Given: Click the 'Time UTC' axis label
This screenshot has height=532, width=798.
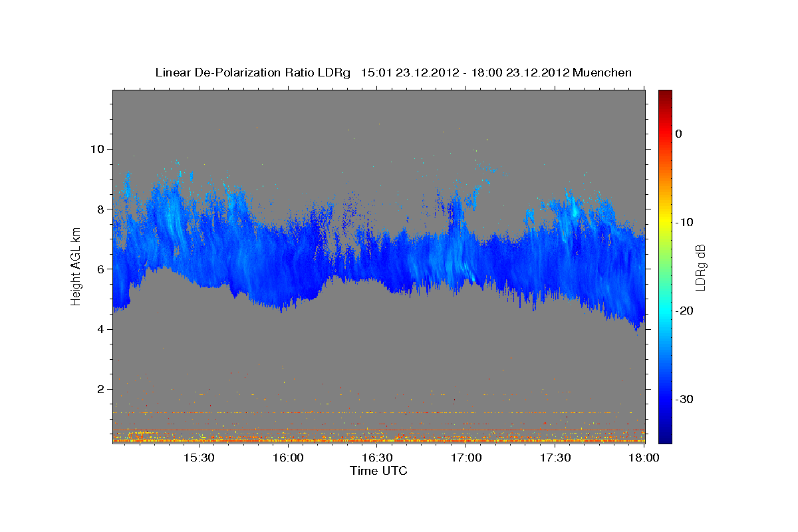Looking at the screenshot, I should tap(378, 471).
